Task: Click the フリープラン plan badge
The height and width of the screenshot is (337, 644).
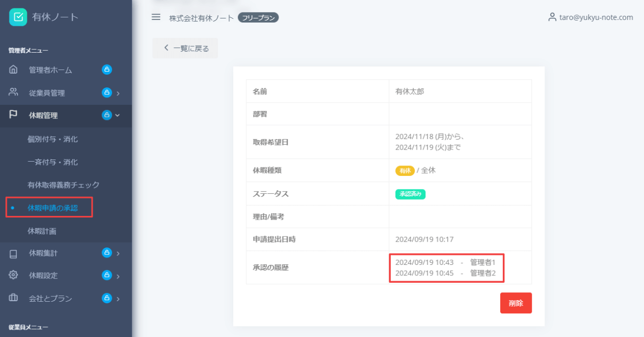Action: tap(258, 18)
